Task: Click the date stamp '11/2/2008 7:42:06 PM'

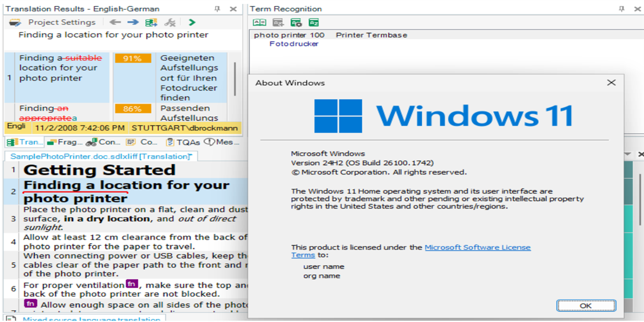Action: pos(79,128)
